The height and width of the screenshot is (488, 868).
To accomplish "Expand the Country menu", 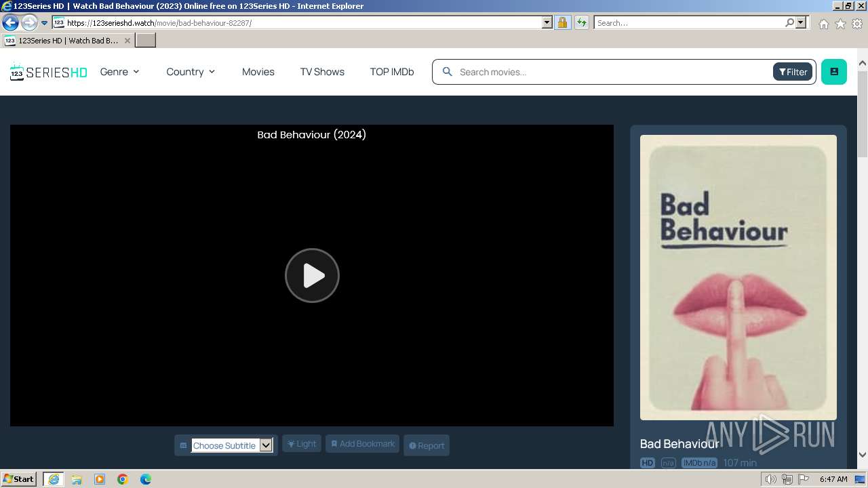I will tap(191, 72).
